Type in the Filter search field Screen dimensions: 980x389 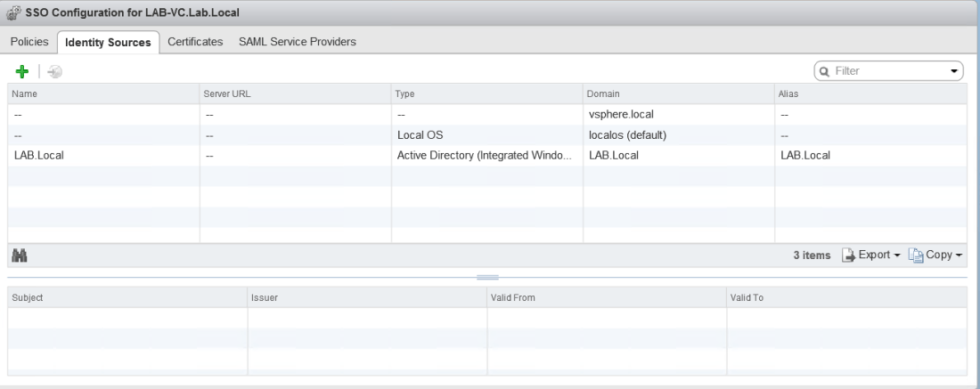point(886,70)
